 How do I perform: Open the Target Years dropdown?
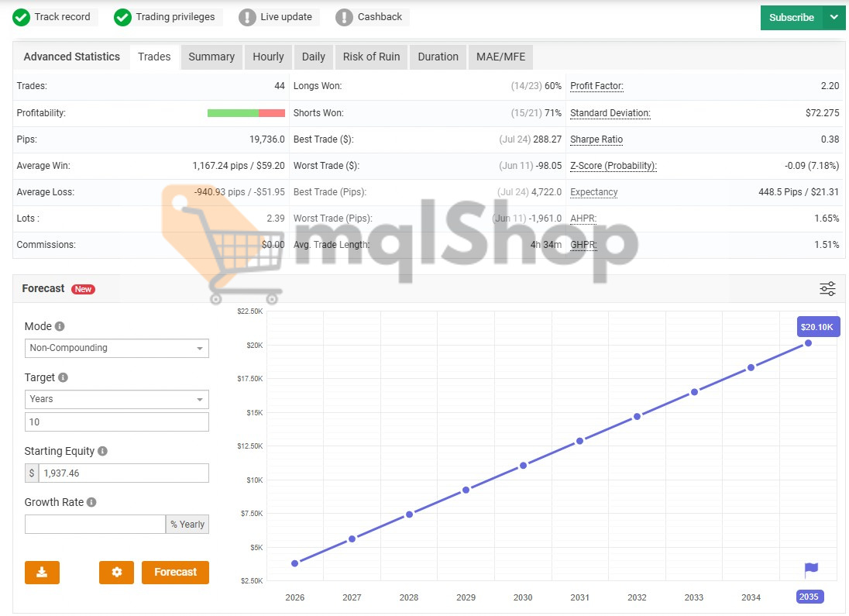117,399
